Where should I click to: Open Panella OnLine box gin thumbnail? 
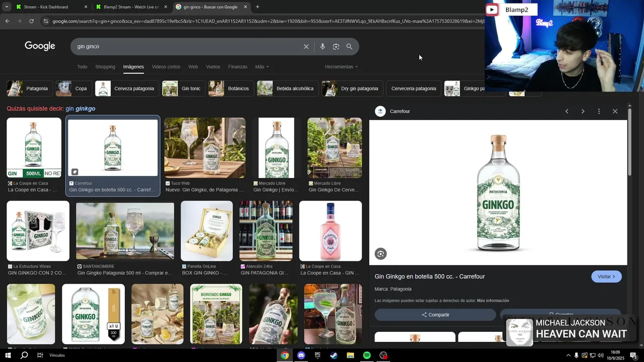coord(207,231)
